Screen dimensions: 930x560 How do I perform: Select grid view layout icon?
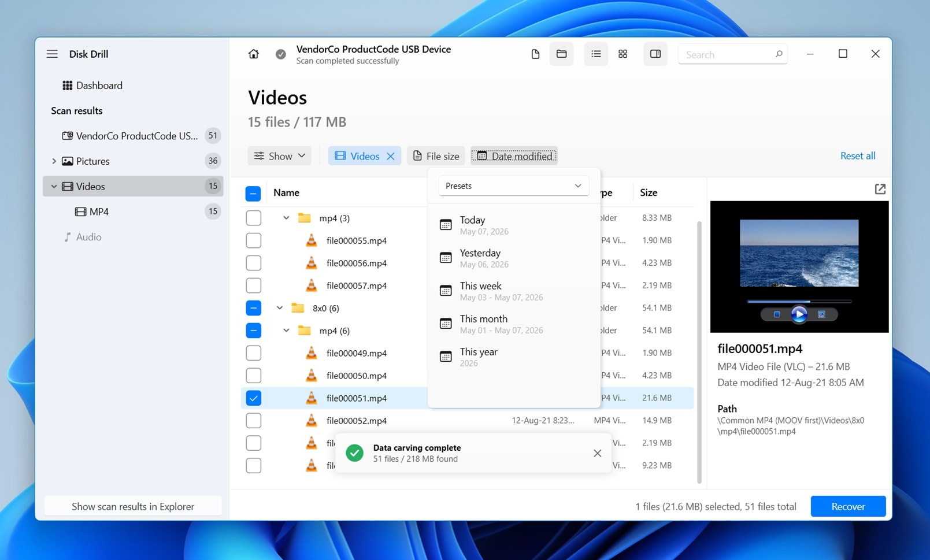click(x=623, y=54)
